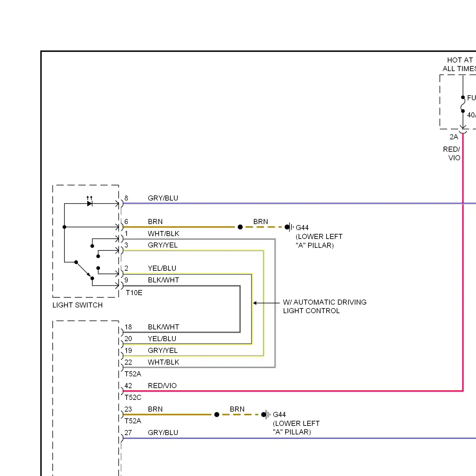This screenshot has height=476, width=476.
Task: Select the WHT/BLK wire label at pin 1
Action: pyautogui.click(x=163, y=234)
